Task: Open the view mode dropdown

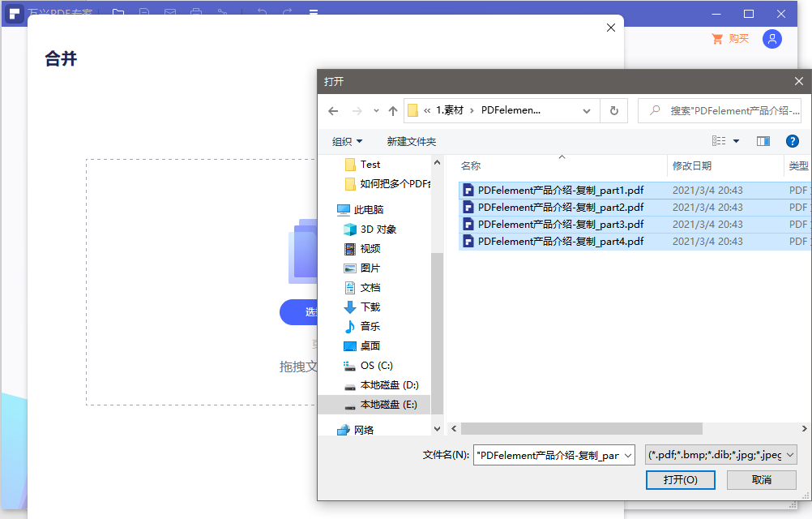Action: click(x=736, y=141)
